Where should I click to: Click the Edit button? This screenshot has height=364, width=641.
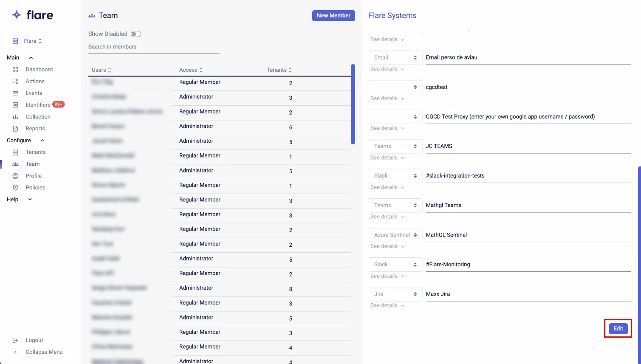point(618,329)
